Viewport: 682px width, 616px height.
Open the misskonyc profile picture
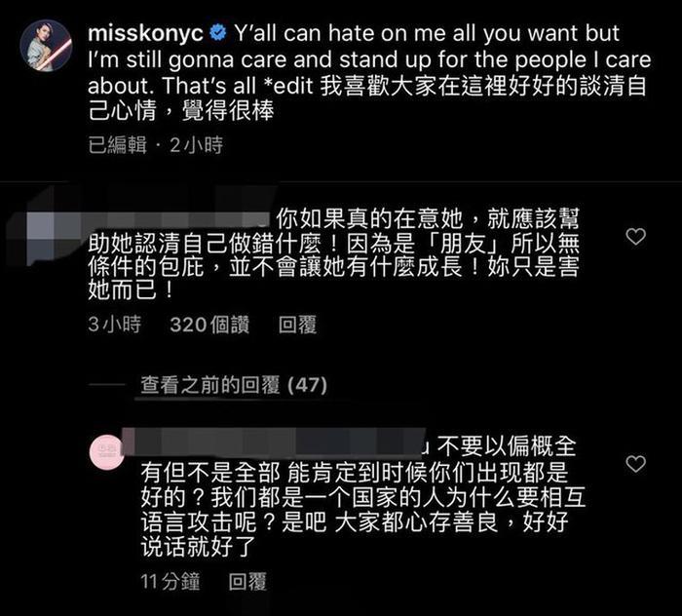coord(46,45)
